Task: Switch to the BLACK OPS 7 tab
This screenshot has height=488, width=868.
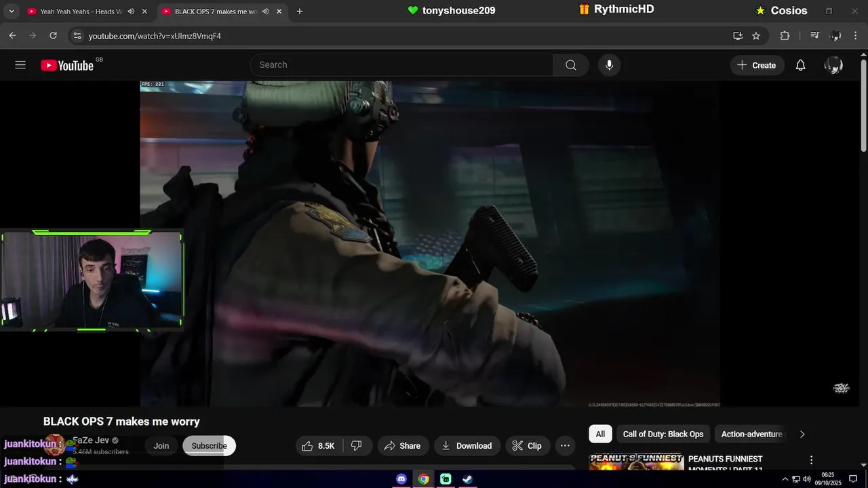Action: [x=216, y=12]
